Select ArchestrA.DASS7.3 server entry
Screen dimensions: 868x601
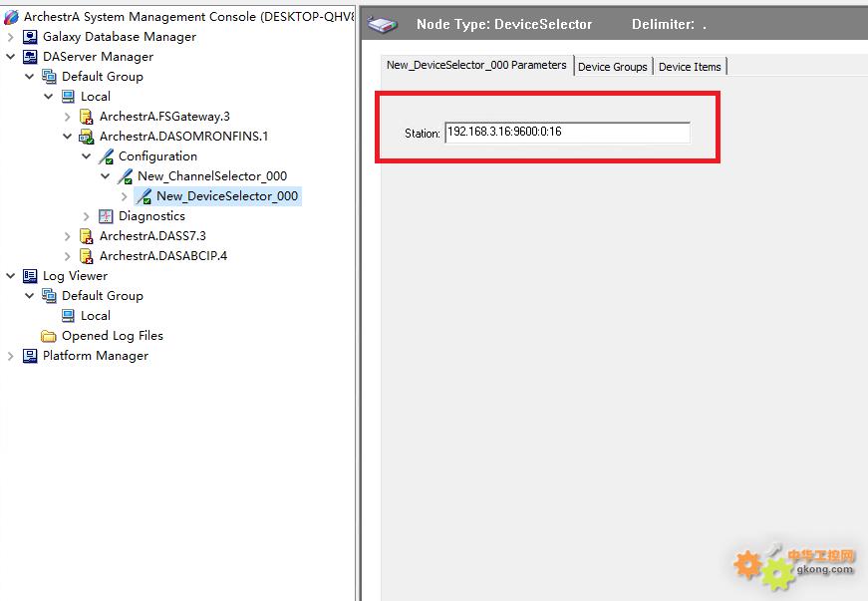point(152,236)
